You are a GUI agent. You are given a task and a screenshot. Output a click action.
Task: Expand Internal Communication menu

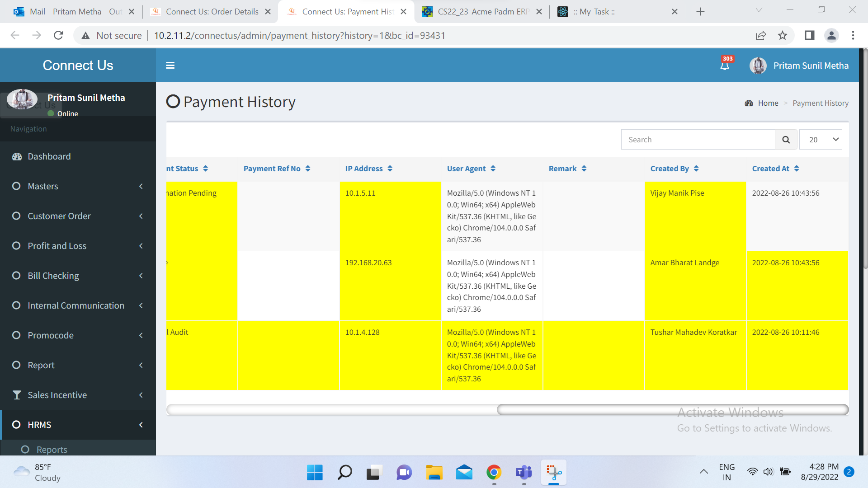tap(78, 305)
